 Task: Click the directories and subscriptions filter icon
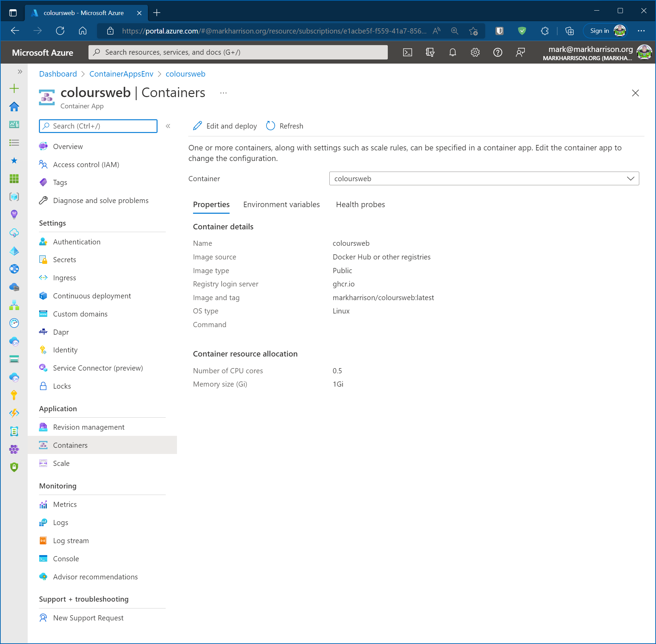(x=430, y=52)
